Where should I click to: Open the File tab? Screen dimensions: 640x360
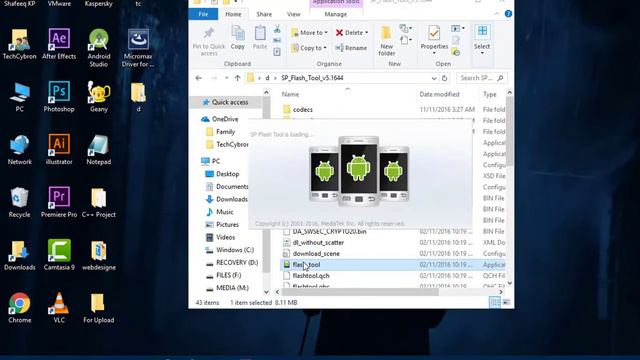pyautogui.click(x=203, y=14)
